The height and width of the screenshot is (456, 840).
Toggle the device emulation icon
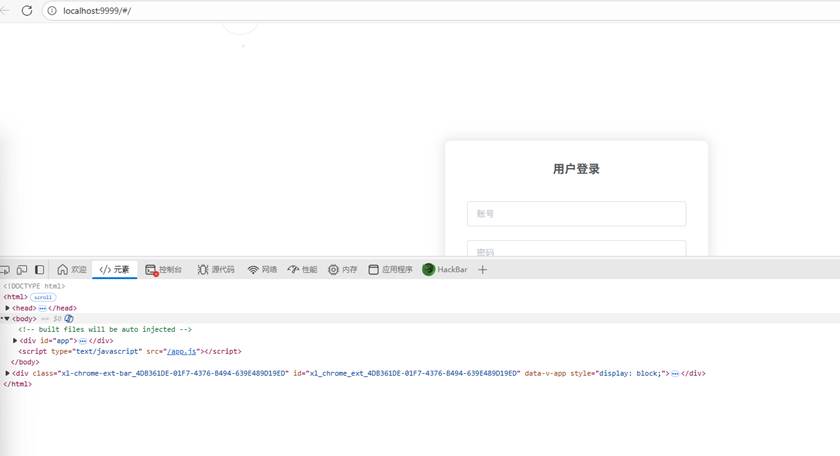pyautogui.click(x=22, y=270)
